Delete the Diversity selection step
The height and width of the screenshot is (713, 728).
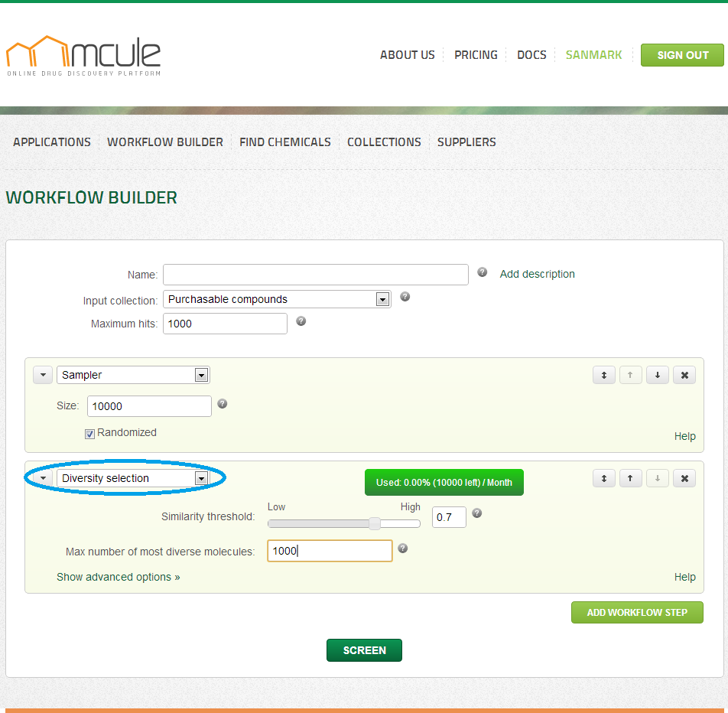click(x=684, y=478)
